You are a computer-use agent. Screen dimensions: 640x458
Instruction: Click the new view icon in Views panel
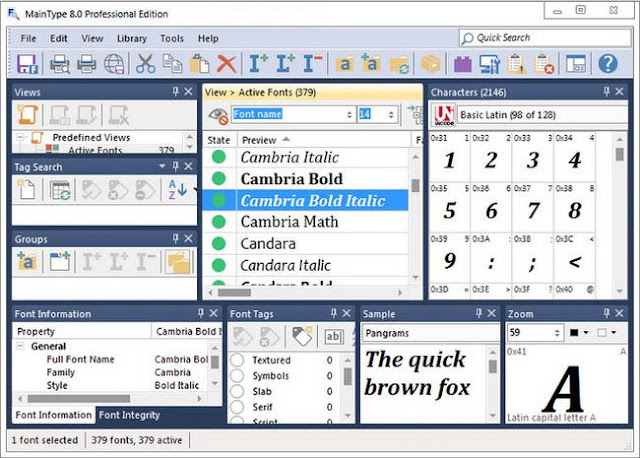point(27,115)
